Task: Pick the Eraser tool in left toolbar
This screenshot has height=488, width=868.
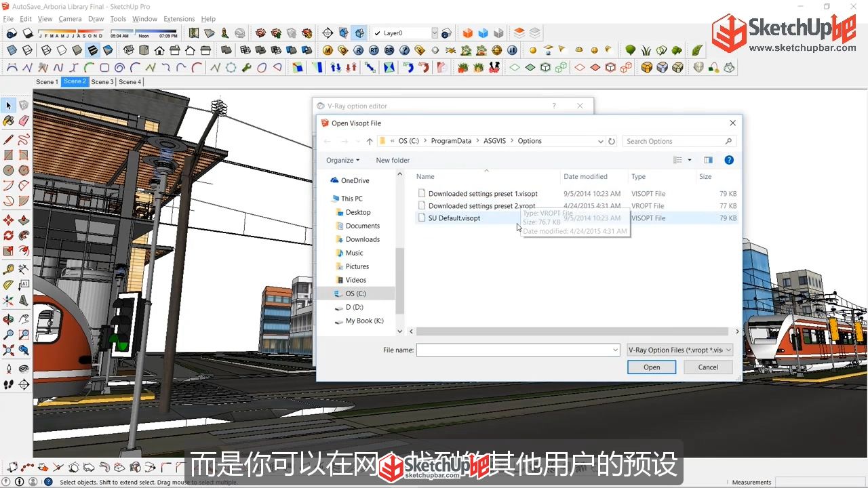Action: point(24,121)
